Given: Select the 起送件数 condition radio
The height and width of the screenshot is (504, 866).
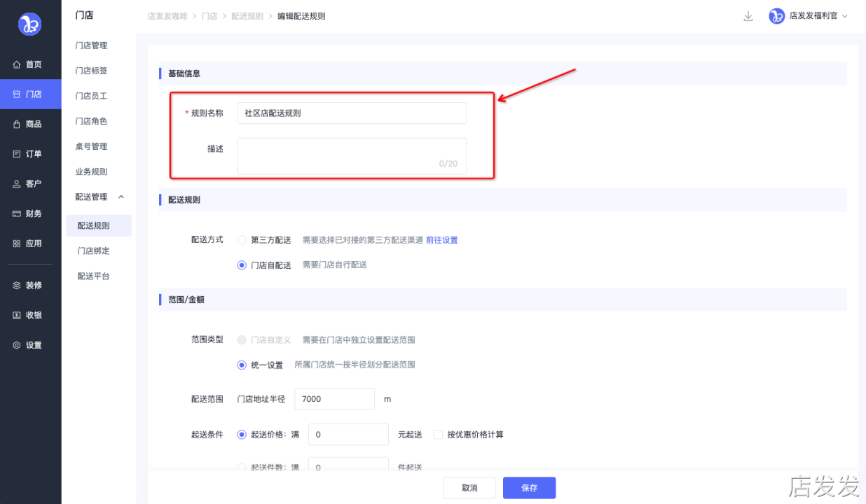Looking at the screenshot, I should point(242,468).
